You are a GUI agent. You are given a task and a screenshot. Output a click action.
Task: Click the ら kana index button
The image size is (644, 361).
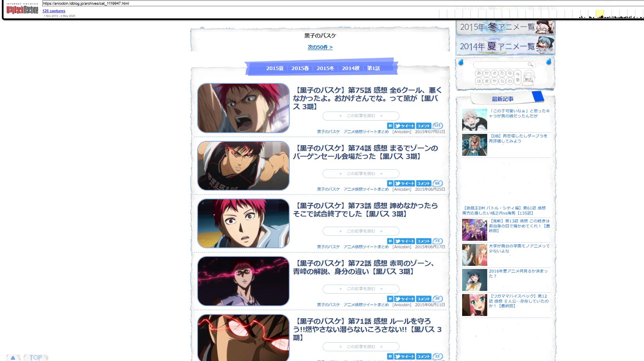[x=502, y=81]
